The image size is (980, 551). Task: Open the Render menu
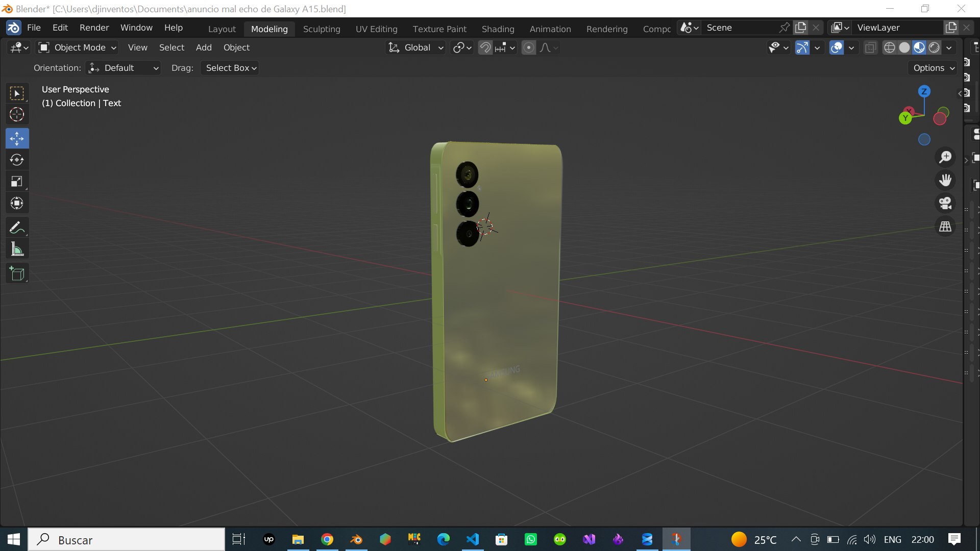94,28
